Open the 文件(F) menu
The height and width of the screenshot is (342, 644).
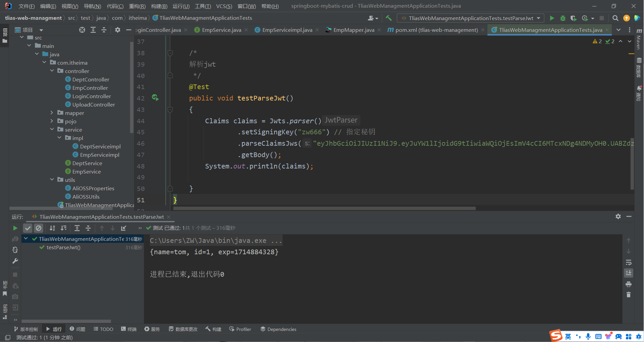pos(26,6)
